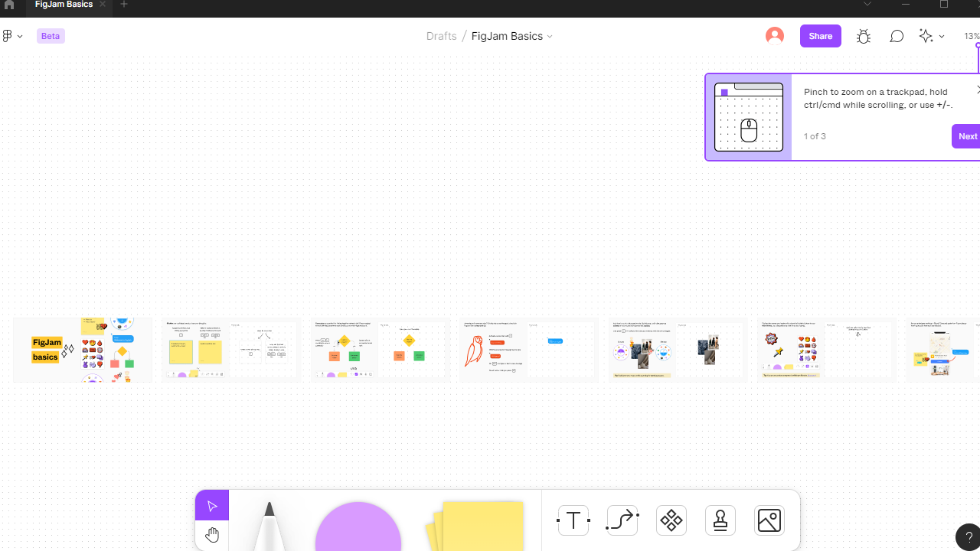
Task: Switch to the Hand tool
Action: (x=212, y=534)
